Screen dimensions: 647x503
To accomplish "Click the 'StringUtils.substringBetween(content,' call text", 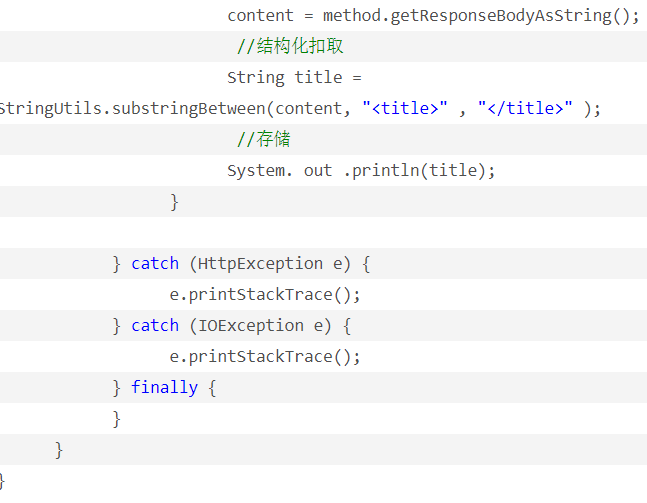I will (175, 109).
